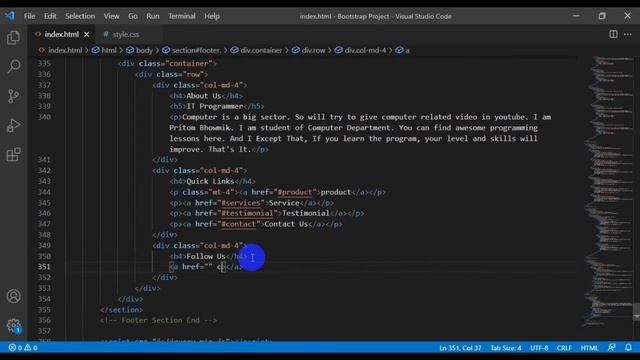This screenshot has width=640, height=360.
Task: Open the Run menu
Action: pos(153,16)
